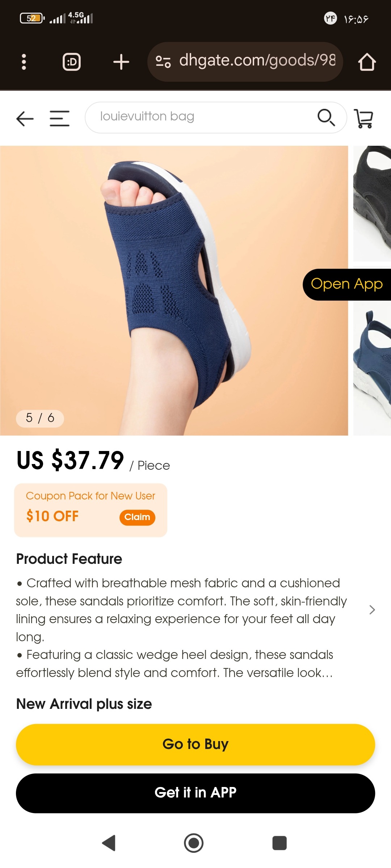
Task: Open the shopping cart
Action: tap(363, 118)
